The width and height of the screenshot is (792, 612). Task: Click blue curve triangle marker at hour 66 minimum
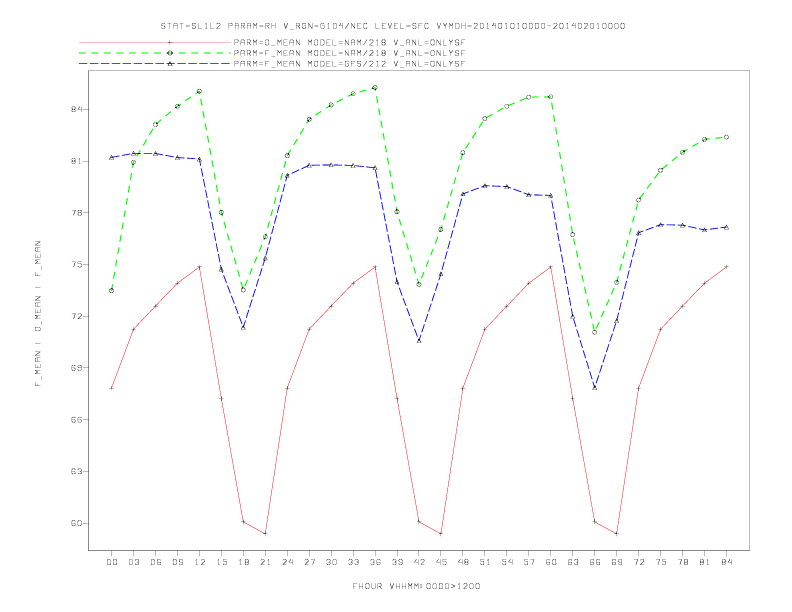pos(595,387)
